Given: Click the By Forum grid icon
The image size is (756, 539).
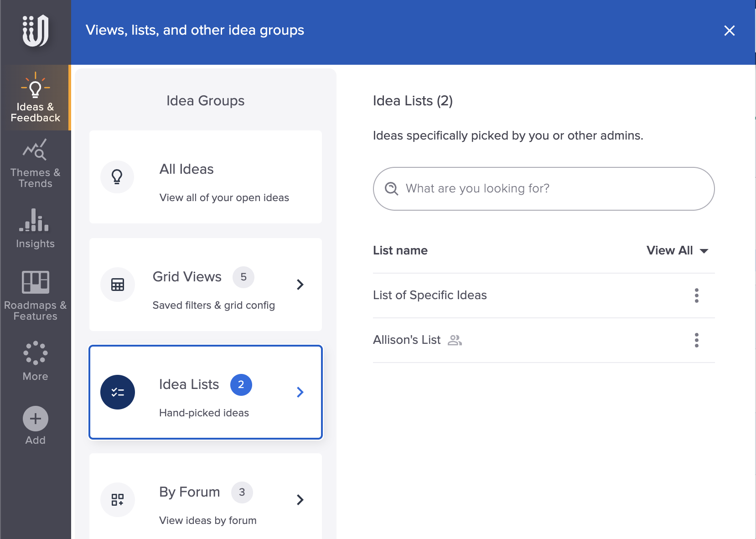Looking at the screenshot, I should tap(117, 499).
